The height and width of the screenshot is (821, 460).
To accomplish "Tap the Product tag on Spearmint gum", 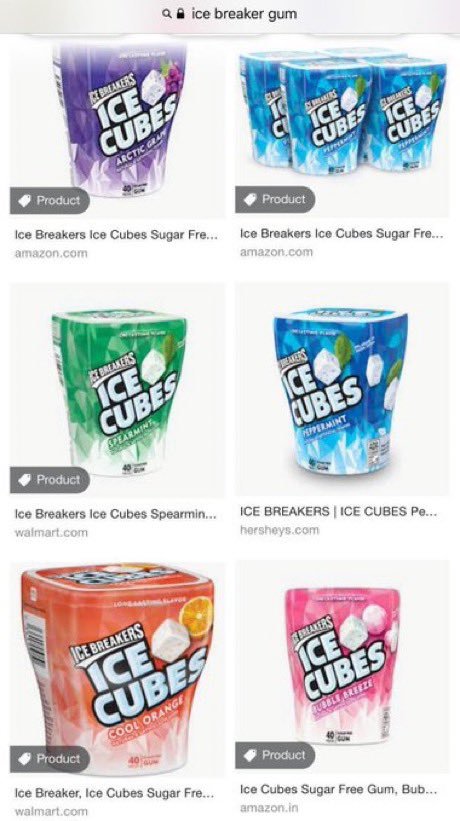I will 50,480.
